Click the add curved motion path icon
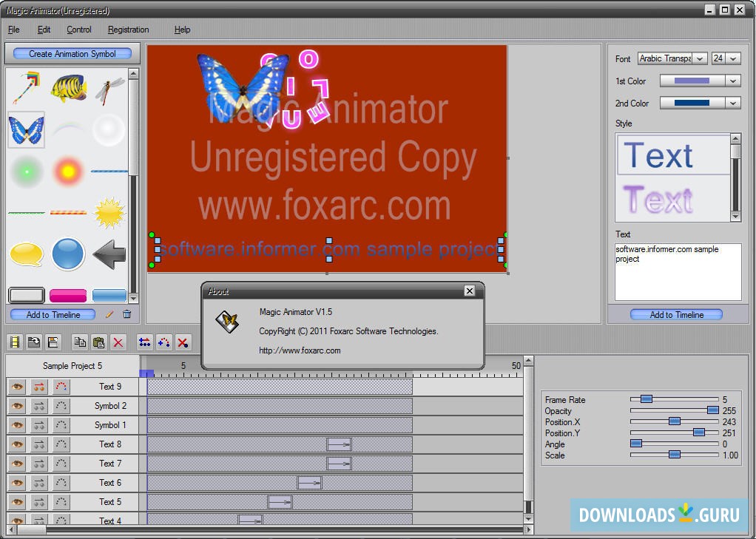 [164, 342]
